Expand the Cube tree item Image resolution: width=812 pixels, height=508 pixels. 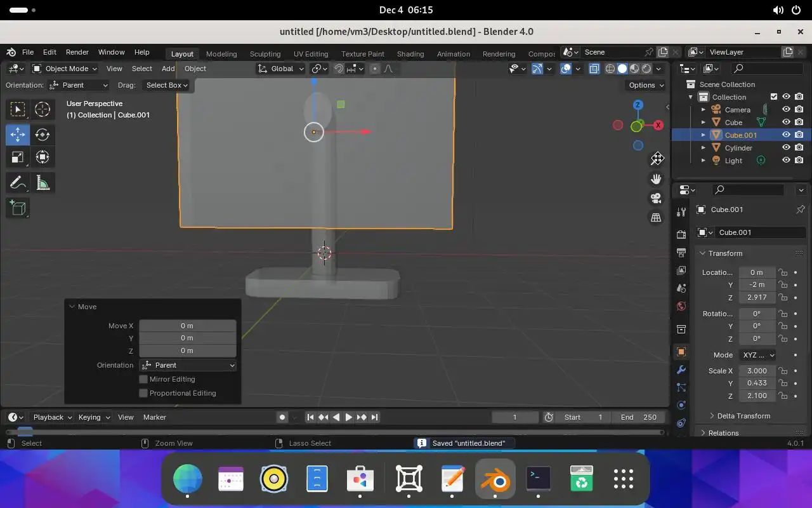(704, 122)
